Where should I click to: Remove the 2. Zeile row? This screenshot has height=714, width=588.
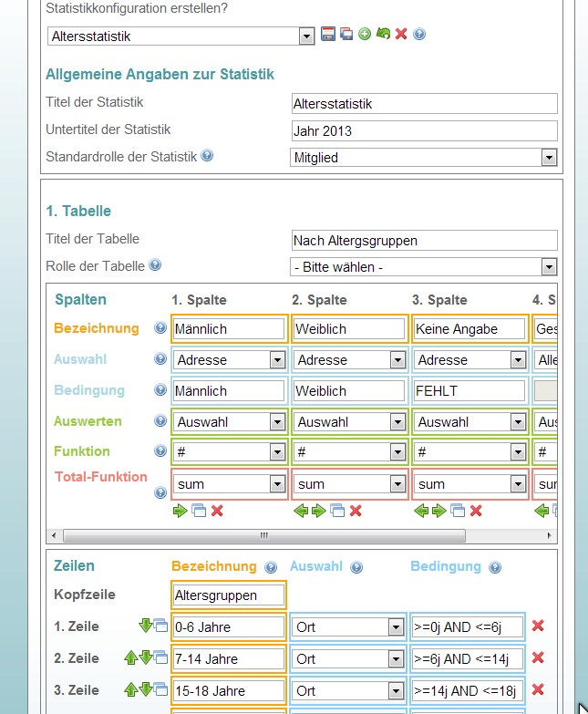pyautogui.click(x=538, y=657)
